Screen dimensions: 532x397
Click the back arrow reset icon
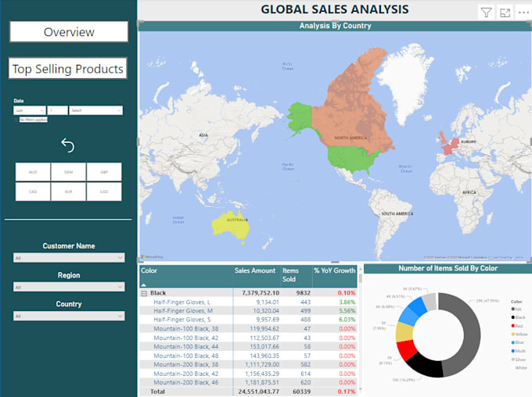tap(67, 146)
